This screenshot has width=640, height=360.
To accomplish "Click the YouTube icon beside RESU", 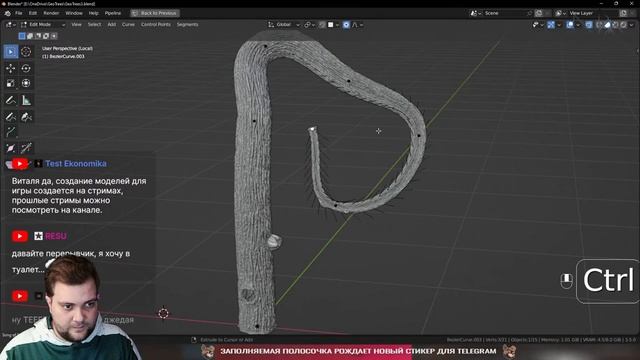I will tap(20, 236).
